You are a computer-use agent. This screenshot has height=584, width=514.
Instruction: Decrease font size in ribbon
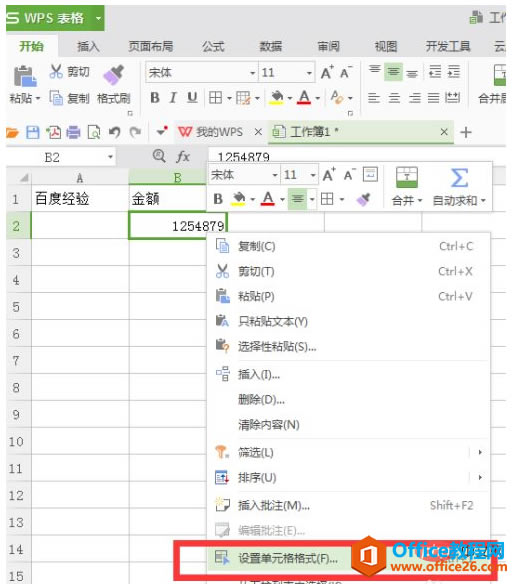tap(346, 72)
